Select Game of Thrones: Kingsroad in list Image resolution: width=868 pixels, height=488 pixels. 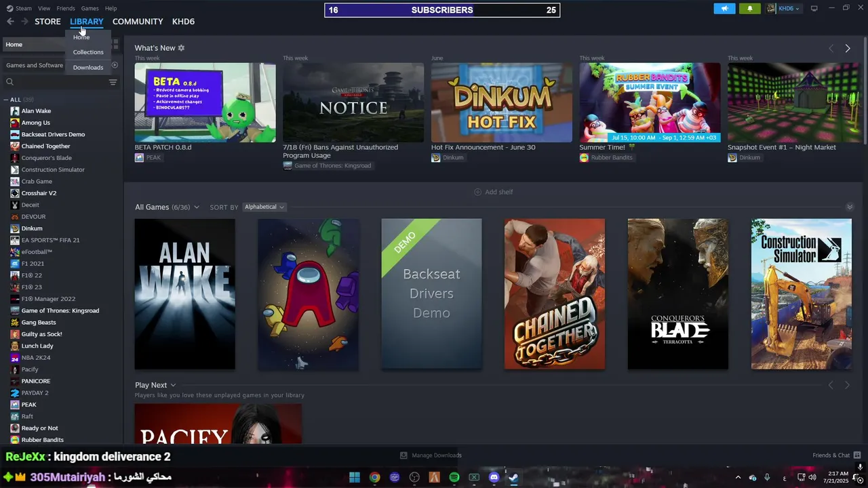coord(60,310)
